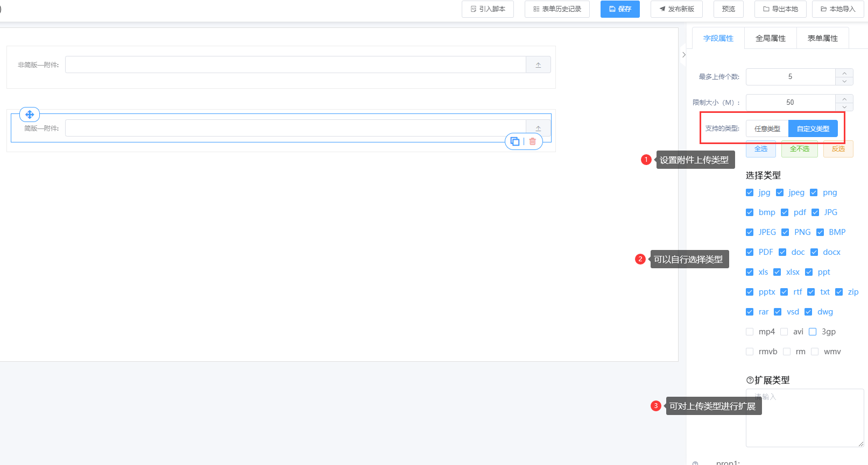
Task: Select 自定义类型 option
Action: coord(813,128)
